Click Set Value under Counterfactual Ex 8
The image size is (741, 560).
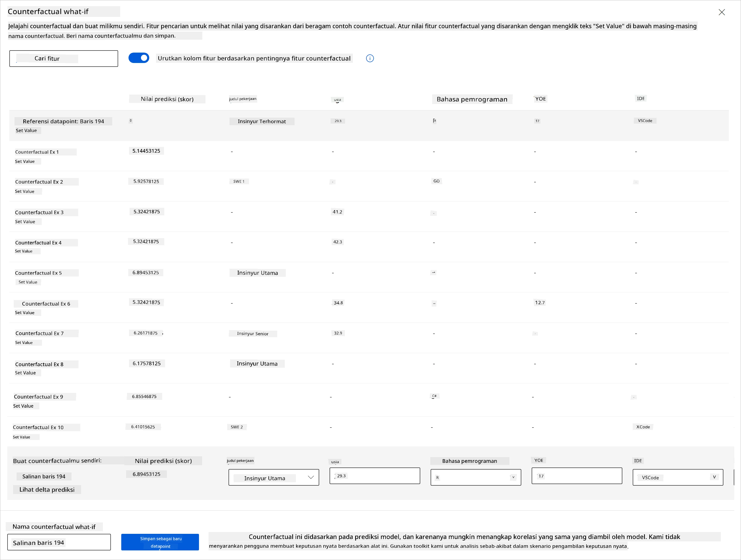coord(25,373)
